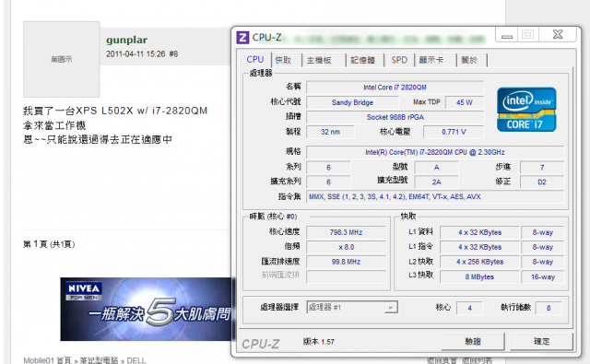Switch to the 主機板 tab
The image size is (590, 364).
[324, 60]
